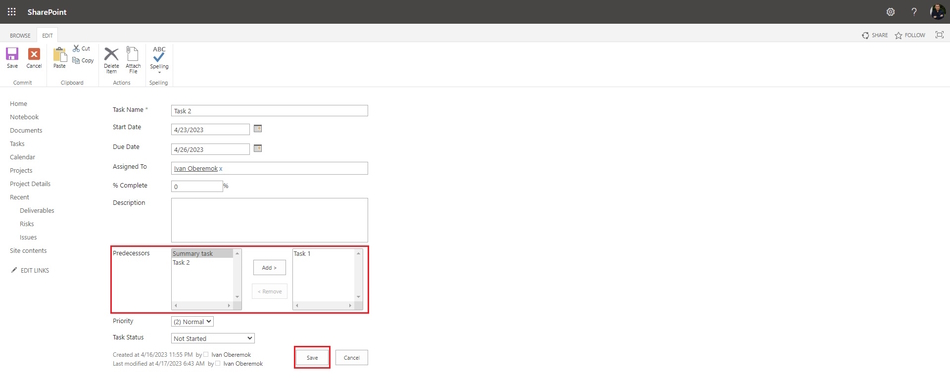The height and width of the screenshot is (381, 950).
Task: Click the Last modified by Ivan Oberemok link
Action: click(243, 363)
